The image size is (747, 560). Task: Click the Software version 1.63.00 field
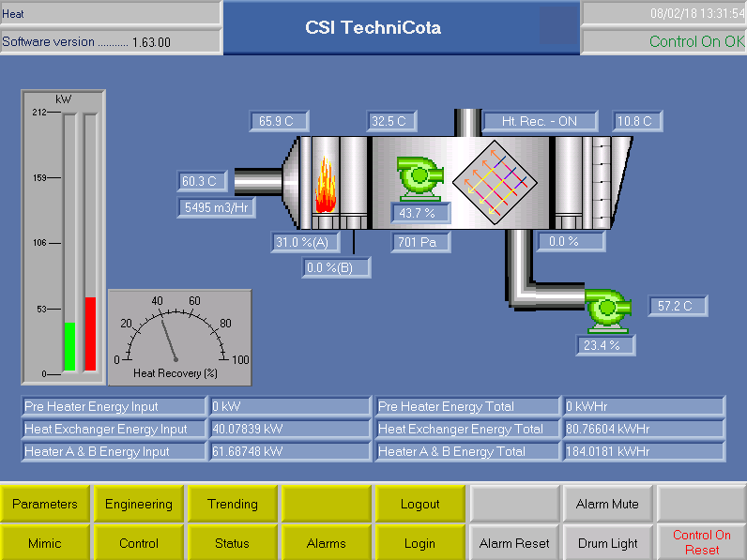click(111, 41)
